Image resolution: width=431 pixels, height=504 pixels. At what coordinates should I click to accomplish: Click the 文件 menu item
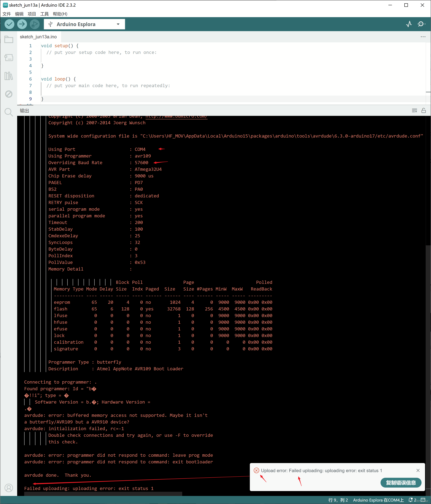click(7, 14)
